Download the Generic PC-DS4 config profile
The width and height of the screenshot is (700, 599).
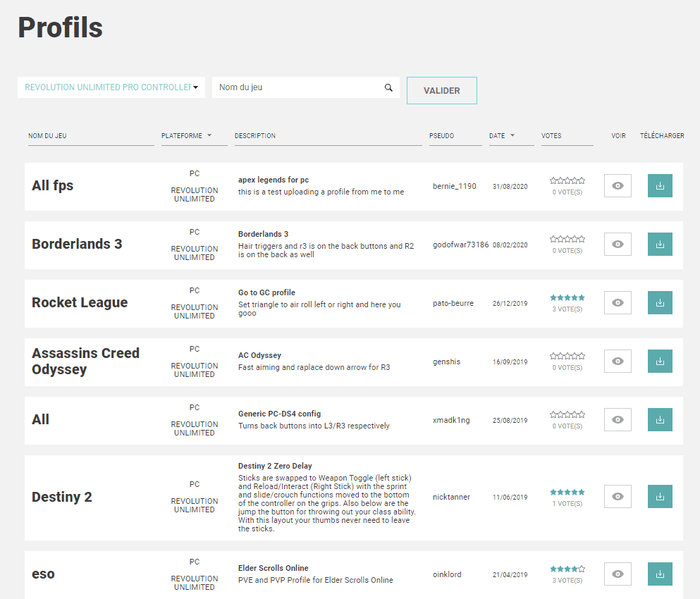click(660, 420)
